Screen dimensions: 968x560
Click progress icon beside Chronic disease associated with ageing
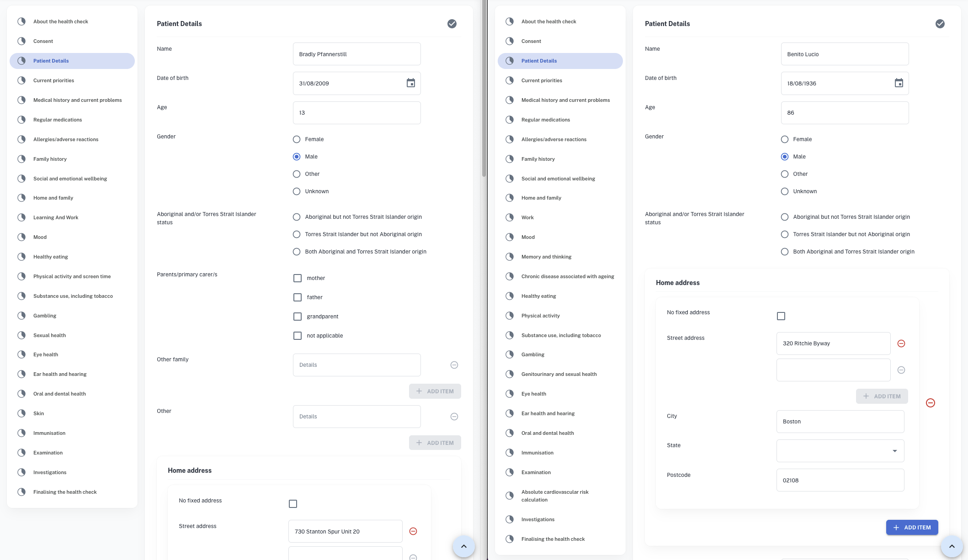(510, 276)
